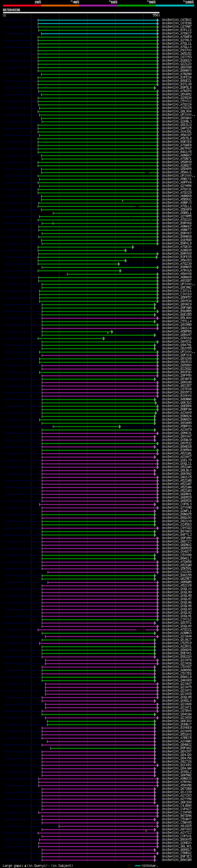
Task: Click label UniRef100_B9SKV5
Action: click(x=177, y=839)
